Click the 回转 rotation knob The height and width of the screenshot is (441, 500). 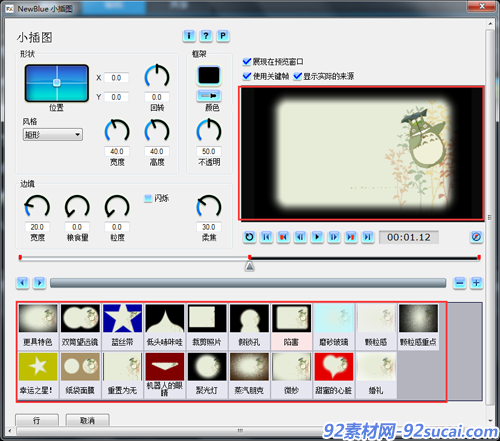point(157,77)
